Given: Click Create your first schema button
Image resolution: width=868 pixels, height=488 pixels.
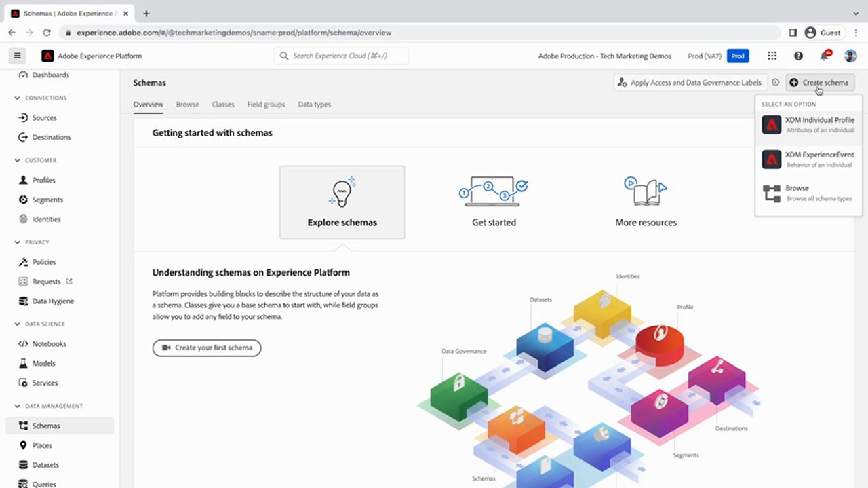Looking at the screenshot, I should [207, 348].
